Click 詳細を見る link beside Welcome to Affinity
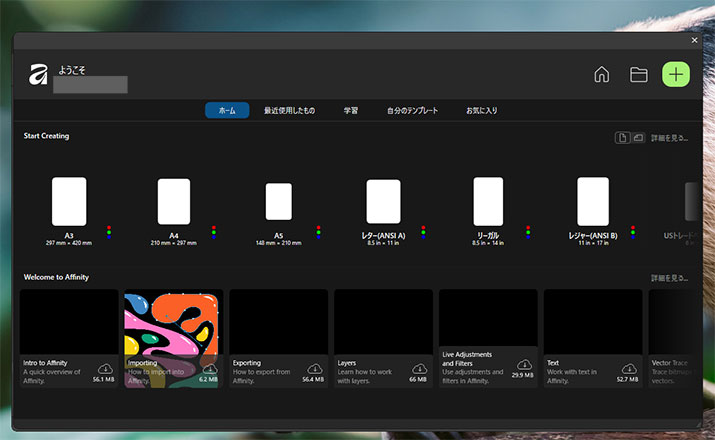 (669, 278)
